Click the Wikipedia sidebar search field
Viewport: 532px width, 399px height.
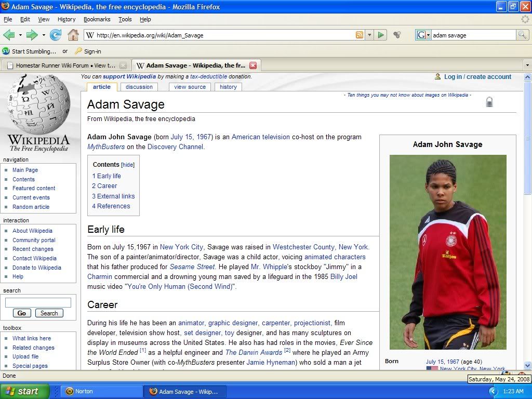(x=38, y=302)
